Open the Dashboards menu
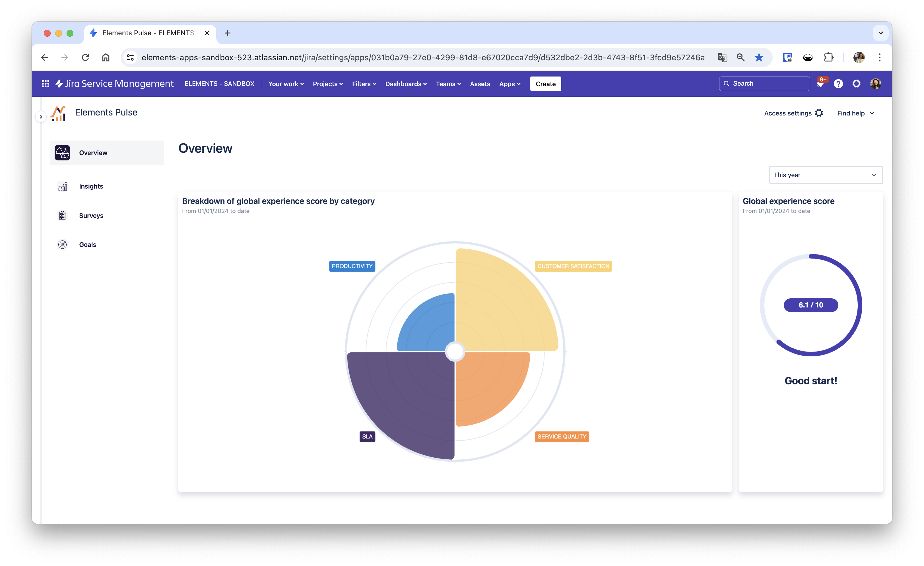This screenshot has height=566, width=924. [x=405, y=84]
